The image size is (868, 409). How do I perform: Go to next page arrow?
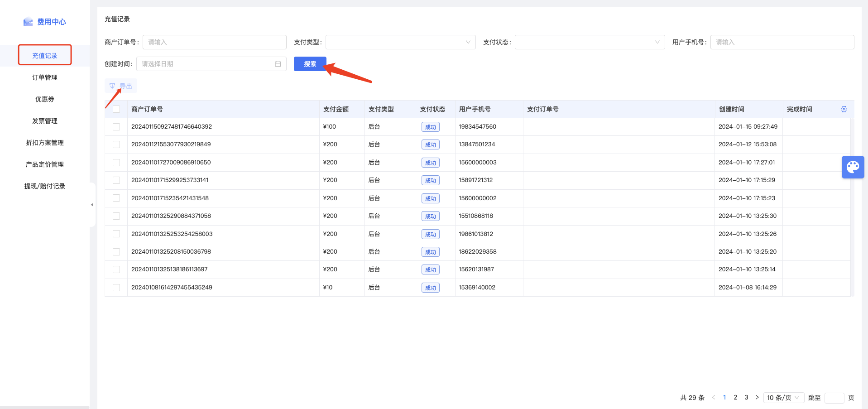[757, 398]
